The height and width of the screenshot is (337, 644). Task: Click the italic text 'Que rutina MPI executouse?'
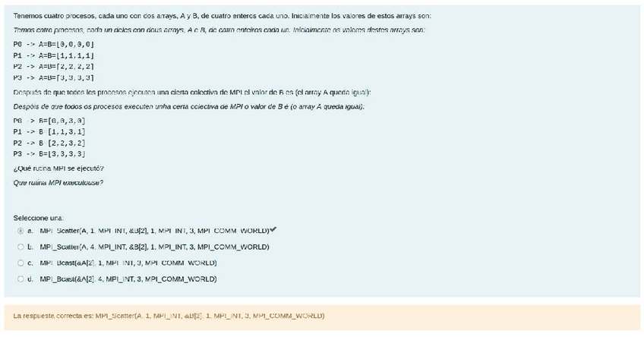(58, 183)
